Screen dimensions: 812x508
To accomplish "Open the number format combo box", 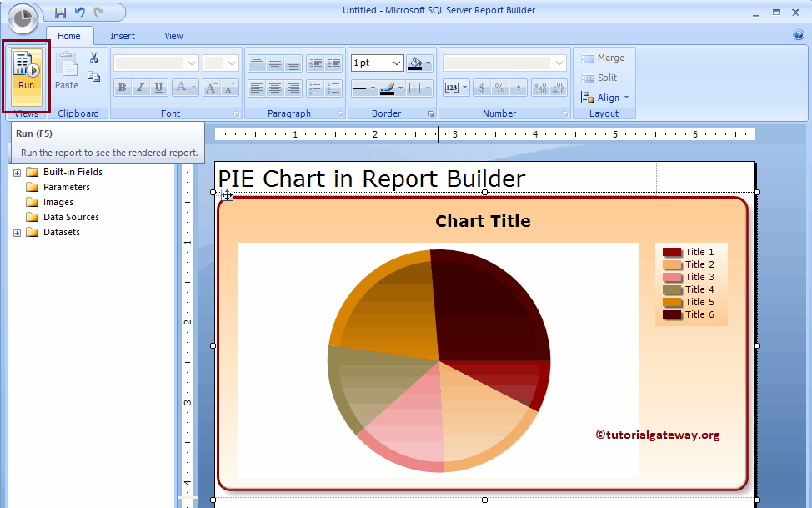I will tap(504, 63).
